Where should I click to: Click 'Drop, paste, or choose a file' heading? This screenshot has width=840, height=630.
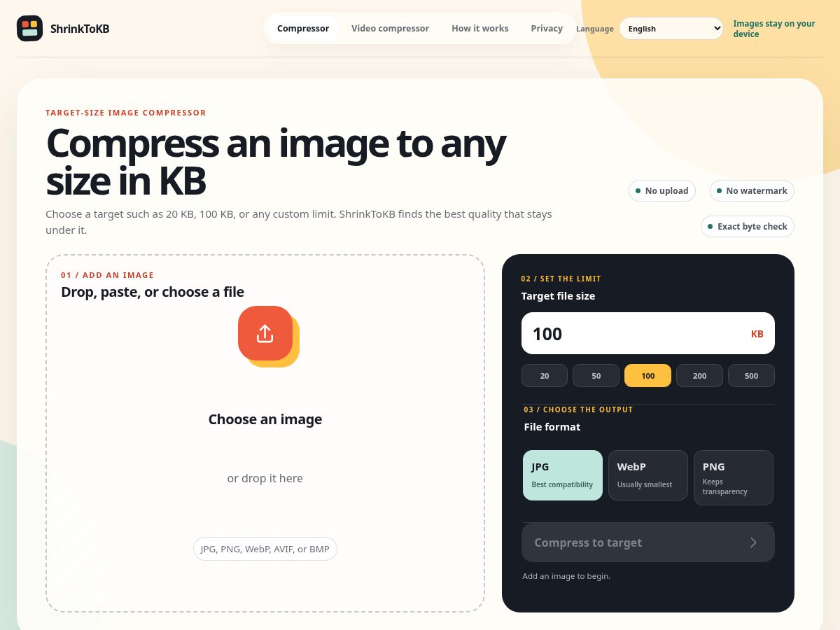(153, 292)
